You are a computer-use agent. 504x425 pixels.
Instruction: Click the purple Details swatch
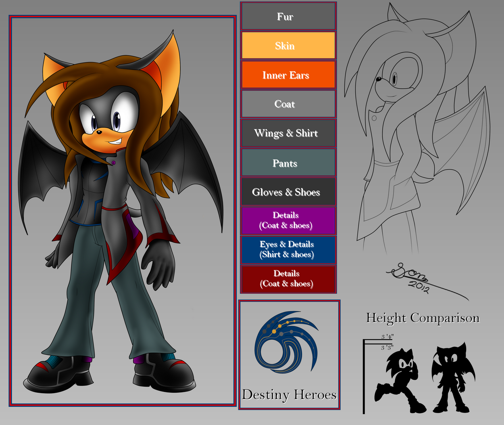(x=288, y=221)
